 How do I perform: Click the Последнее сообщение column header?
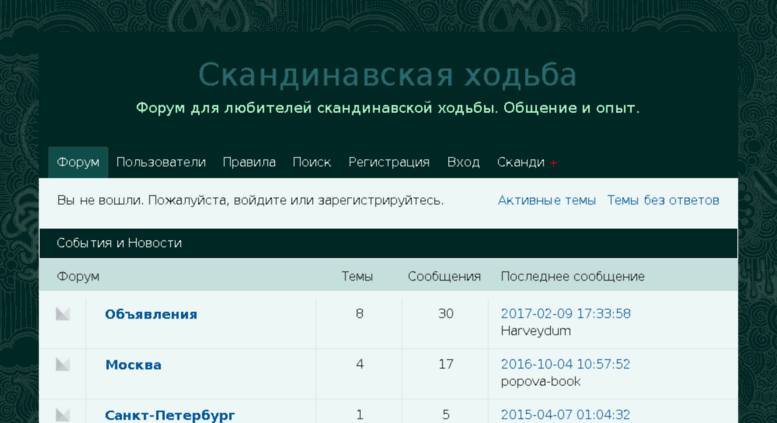572,276
